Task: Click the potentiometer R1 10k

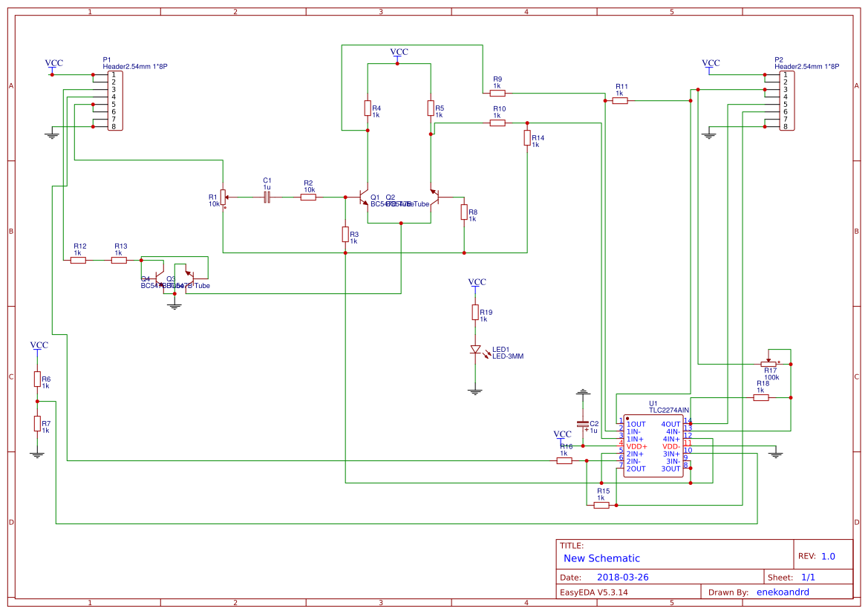Action: coord(223,197)
